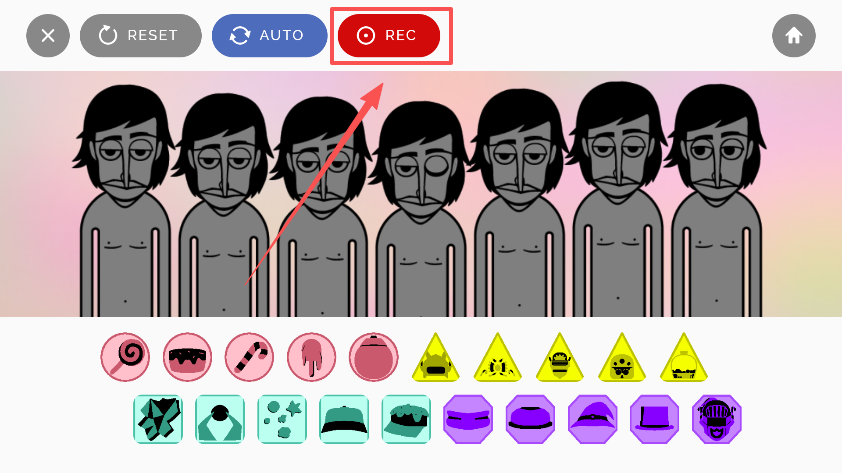Select the pink lollipop sound icon
The height and width of the screenshot is (473, 842).
pos(125,357)
